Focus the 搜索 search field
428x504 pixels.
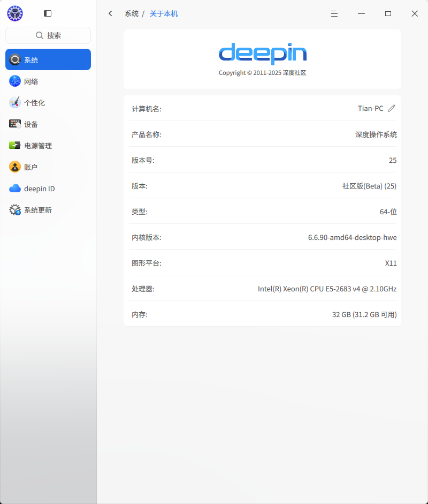[x=48, y=35]
